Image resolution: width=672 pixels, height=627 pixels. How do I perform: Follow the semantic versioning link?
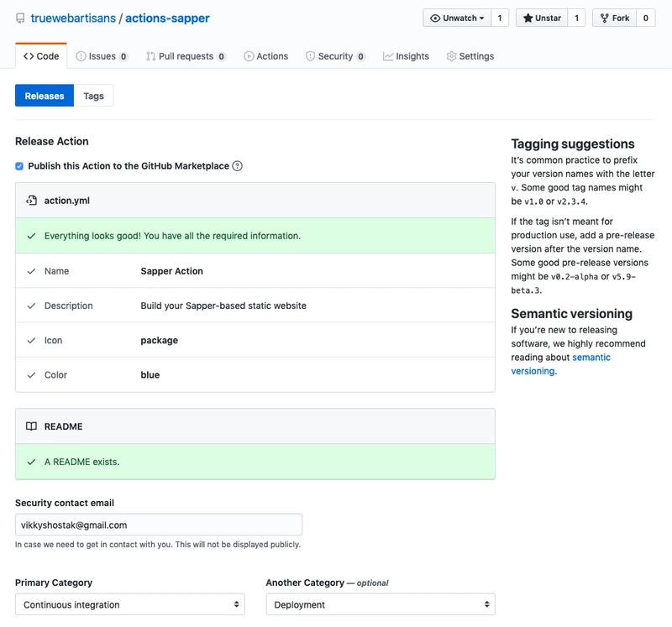560,364
